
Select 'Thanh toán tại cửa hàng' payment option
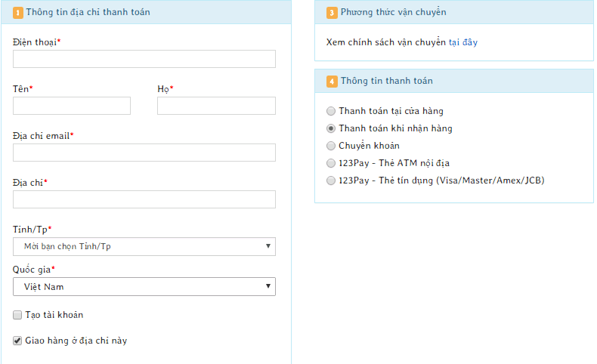[x=331, y=111]
